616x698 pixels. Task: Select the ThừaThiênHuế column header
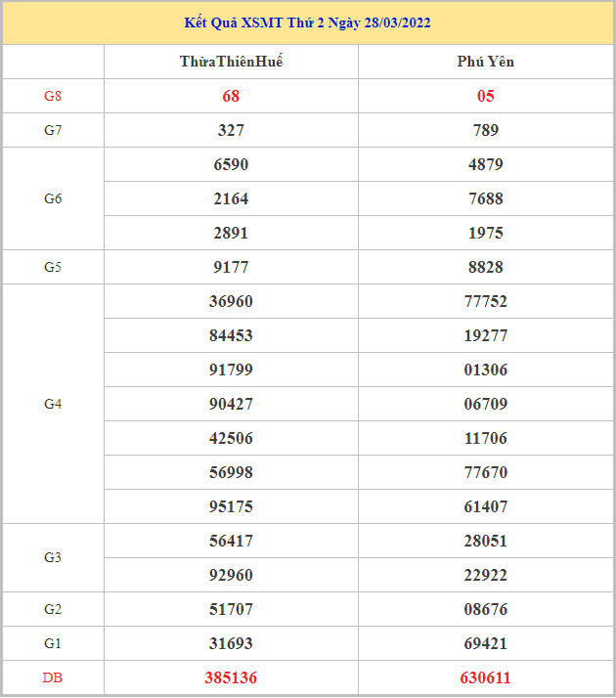(231, 62)
